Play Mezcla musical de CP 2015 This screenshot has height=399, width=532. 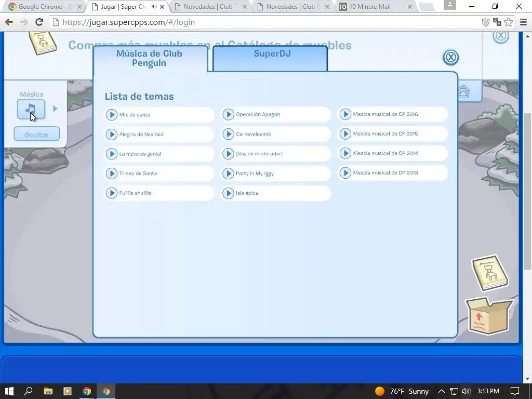[345, 134]
